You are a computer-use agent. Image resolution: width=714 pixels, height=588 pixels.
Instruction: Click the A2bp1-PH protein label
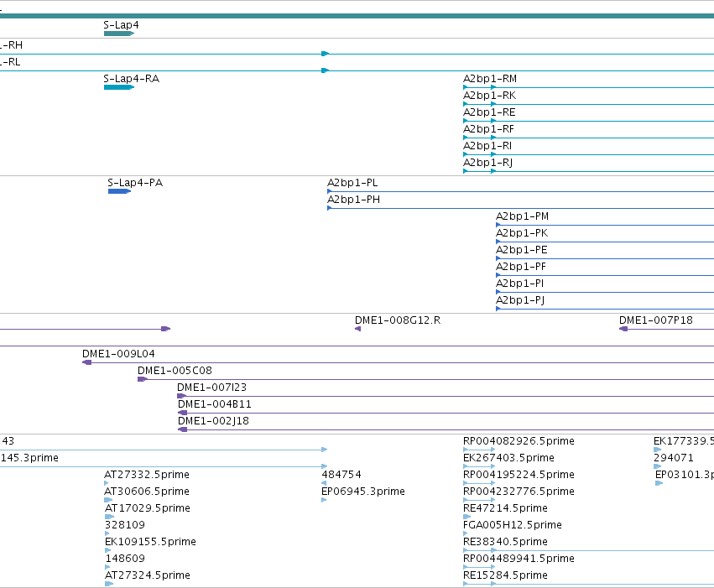pyautogui.click(x=353, y=200)
